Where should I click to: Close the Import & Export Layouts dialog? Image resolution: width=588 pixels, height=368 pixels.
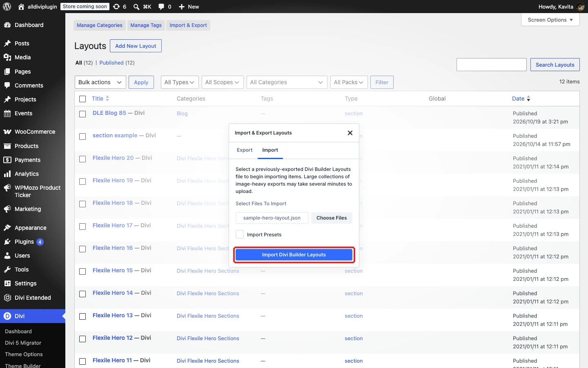(350, 133)
